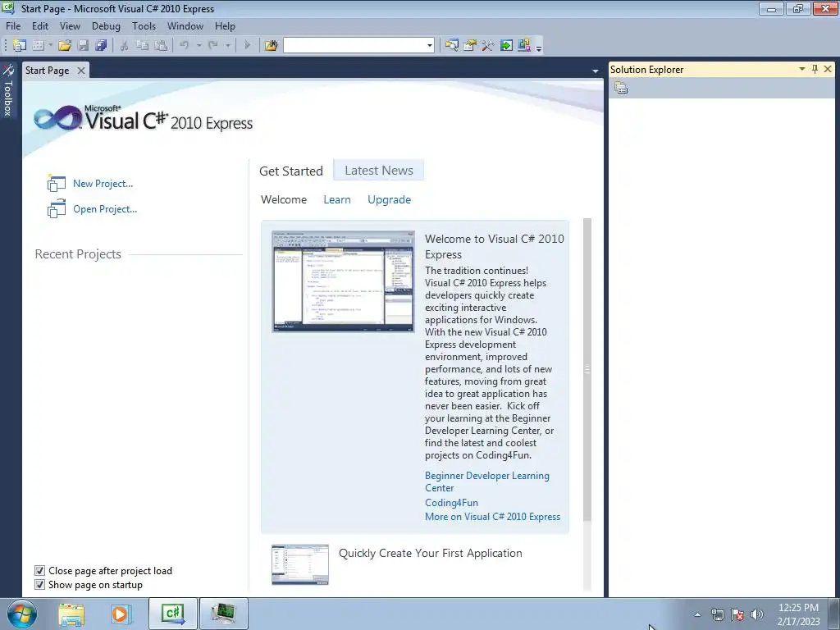Open the active documents list dropdown arrow
The image size is (840, 630).
pos(596,71)
